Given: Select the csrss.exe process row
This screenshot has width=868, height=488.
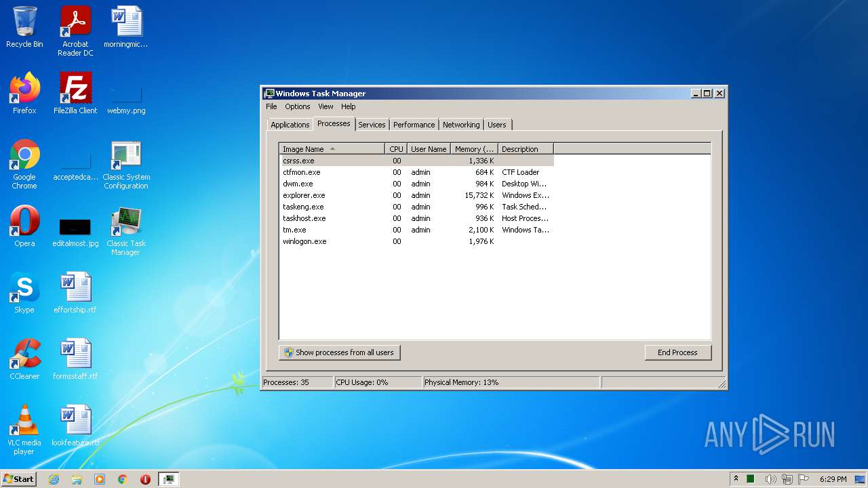Looking at the screenshot, I should tap(416, 161).
